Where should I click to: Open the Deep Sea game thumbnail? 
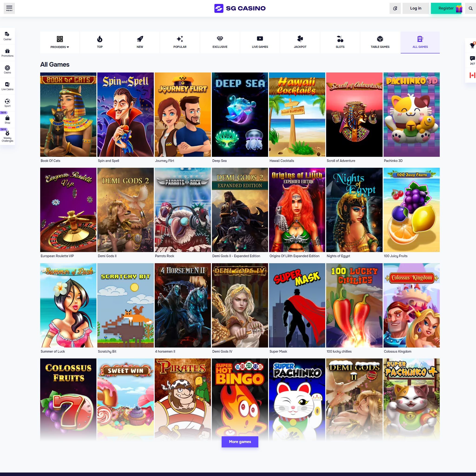click(240, 115)
